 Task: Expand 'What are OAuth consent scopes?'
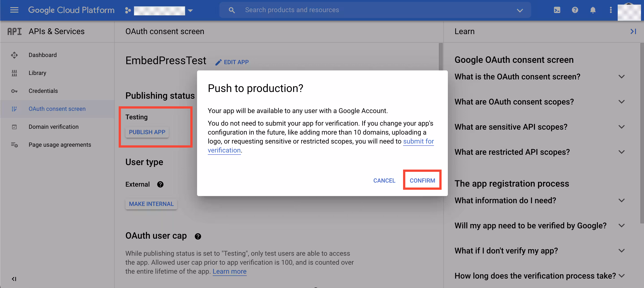(622, 102)
